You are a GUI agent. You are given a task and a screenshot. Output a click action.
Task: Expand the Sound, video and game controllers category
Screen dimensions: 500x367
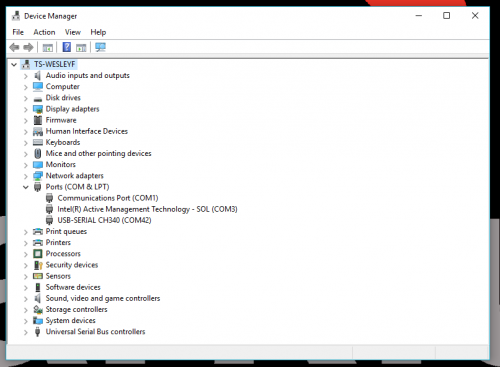26,299
